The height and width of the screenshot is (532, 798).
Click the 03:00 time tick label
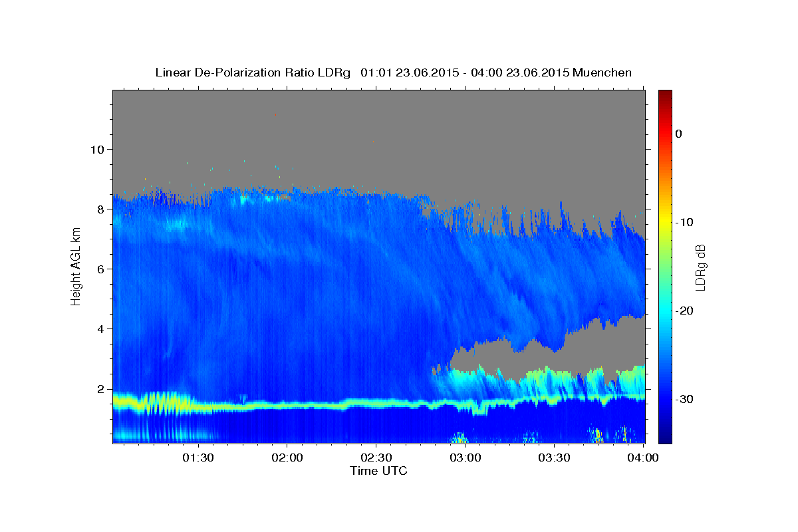click(465, 458)
